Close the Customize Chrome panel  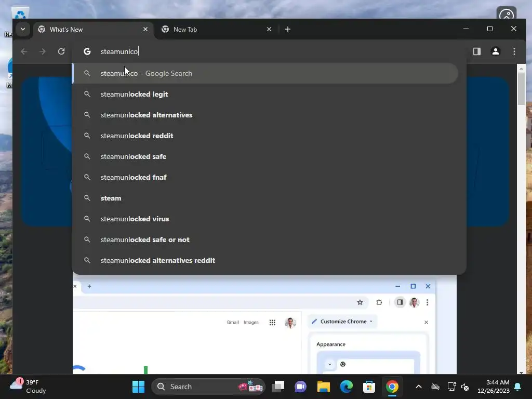pos(426,322)
